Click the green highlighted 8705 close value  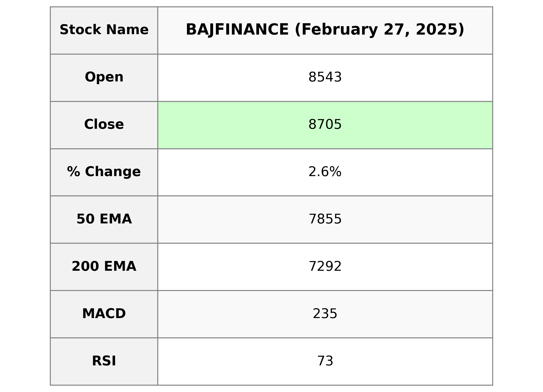click(x=325, y=125)
